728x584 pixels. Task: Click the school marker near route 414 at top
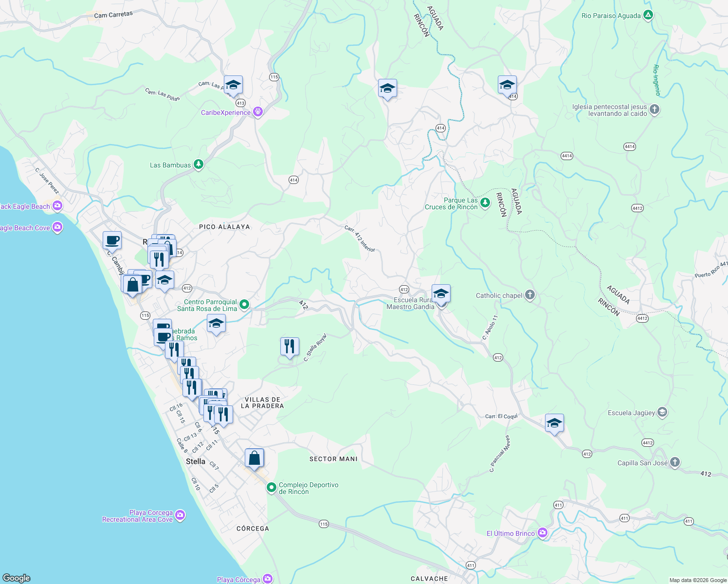507,85
